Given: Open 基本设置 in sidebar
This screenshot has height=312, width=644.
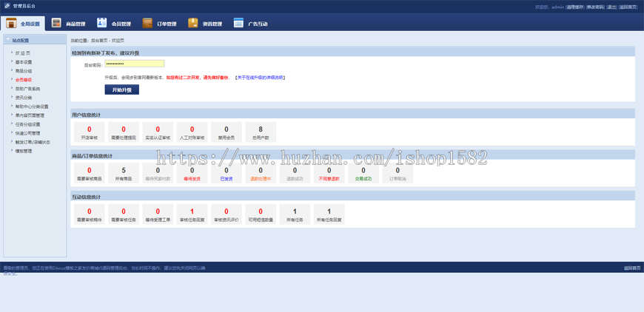Looking at the screenshot, I should 24,62.
